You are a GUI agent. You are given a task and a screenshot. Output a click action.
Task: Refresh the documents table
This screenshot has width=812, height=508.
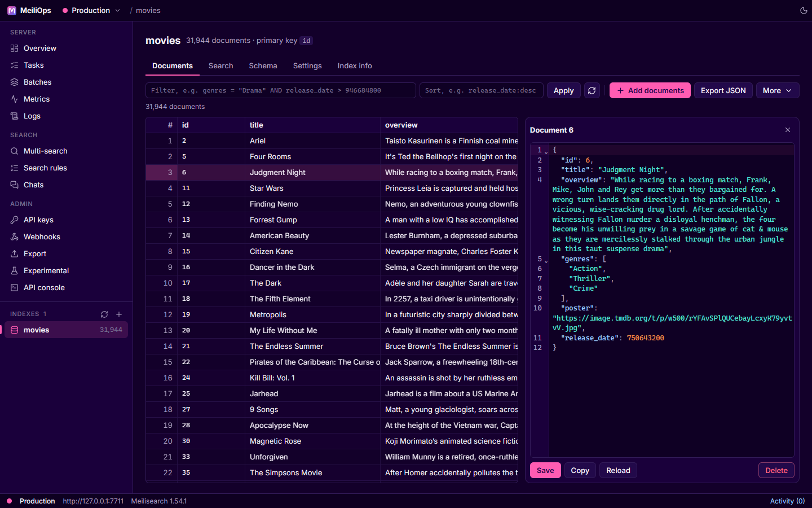[x=592, y=90]
